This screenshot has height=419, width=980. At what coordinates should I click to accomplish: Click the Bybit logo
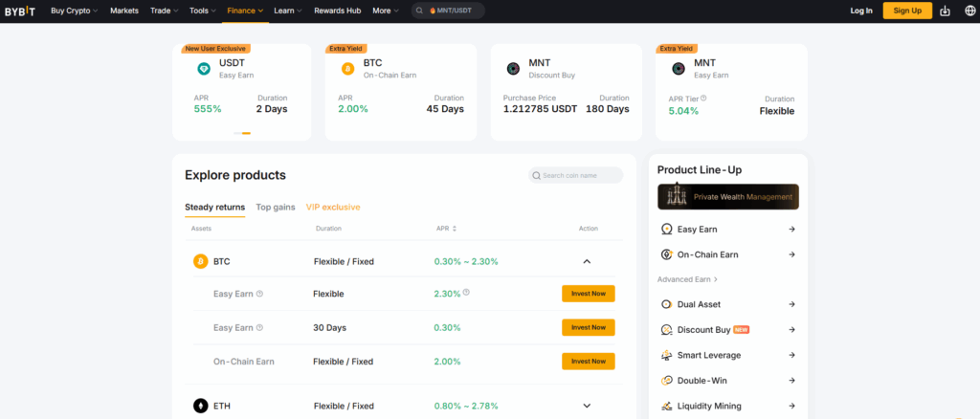coord(18,11)
